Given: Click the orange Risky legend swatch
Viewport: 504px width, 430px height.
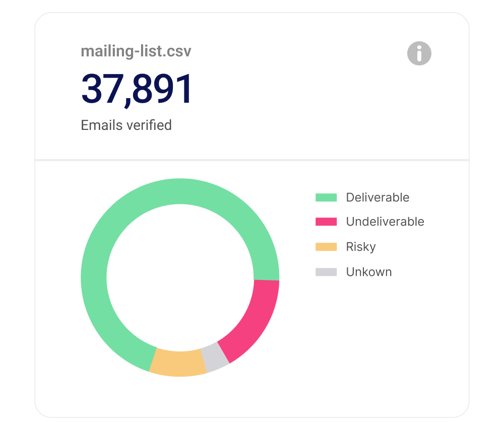Looking at the screenshot, I should pyautogui.click(x=326, y=247).
